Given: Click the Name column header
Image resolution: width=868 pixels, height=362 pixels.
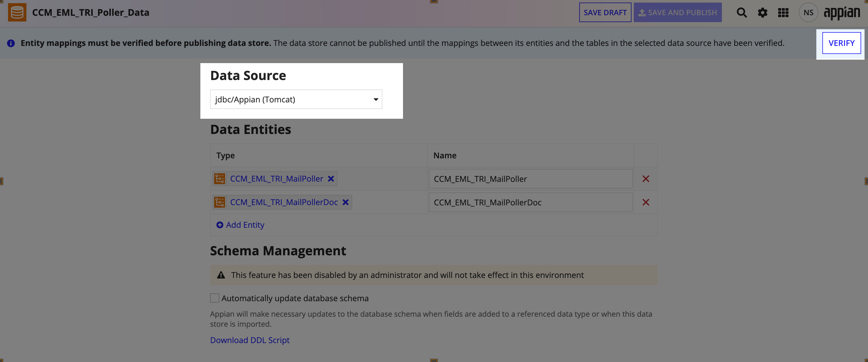Looking at the screenshot, I should click(x=445, y=155).
